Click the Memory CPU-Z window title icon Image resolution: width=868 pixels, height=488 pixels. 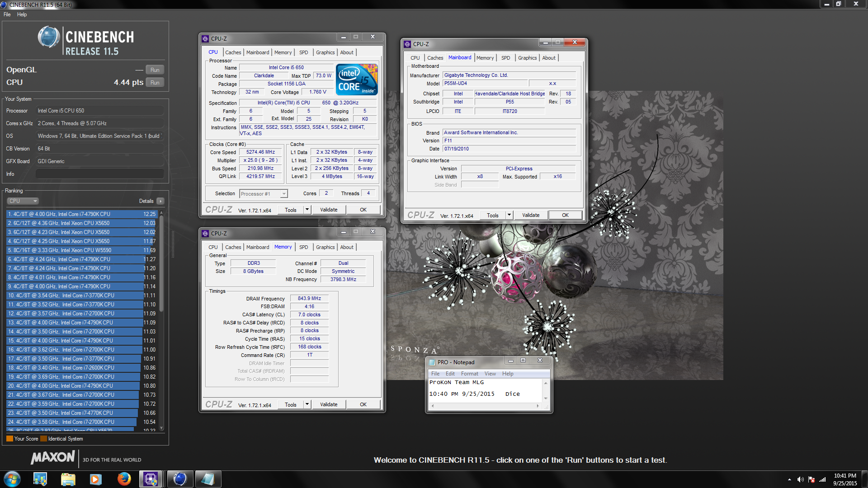tap(205, 234)
